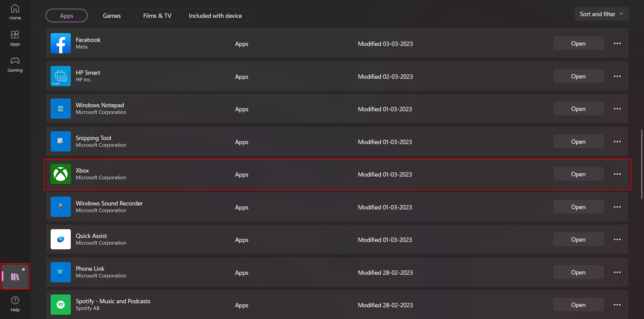Click the 'Spotify AB' publisher text
Screen dimensions: 644x319
[88, 308]
